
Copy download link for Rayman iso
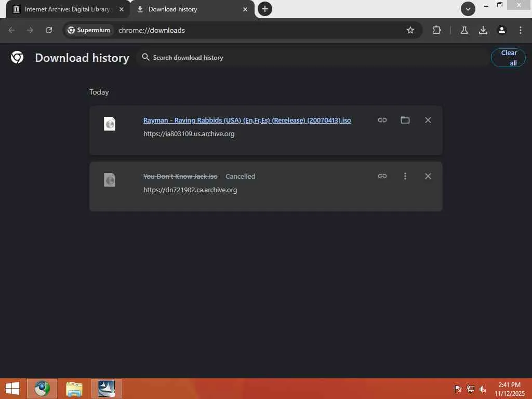point(382,120)
